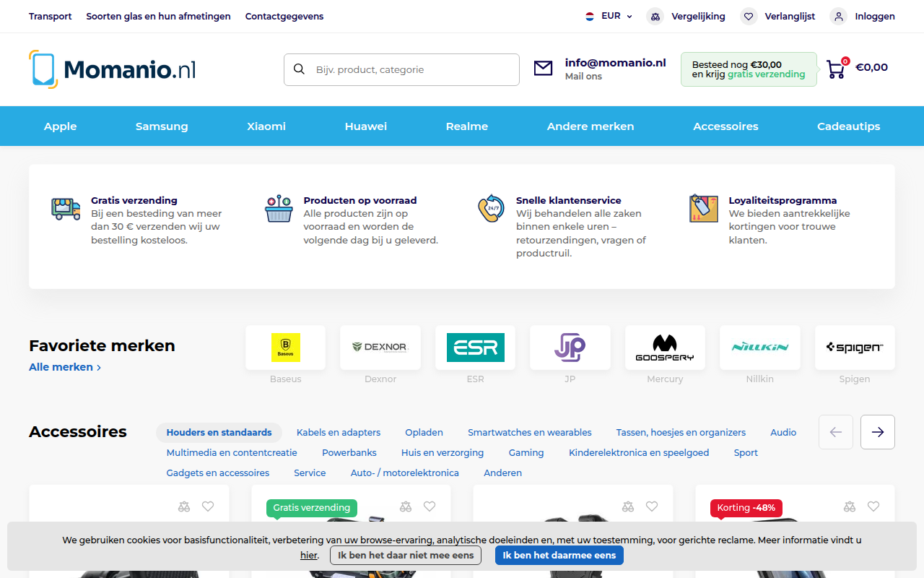Click the 'hier' cookie info link

coord(309,556)
